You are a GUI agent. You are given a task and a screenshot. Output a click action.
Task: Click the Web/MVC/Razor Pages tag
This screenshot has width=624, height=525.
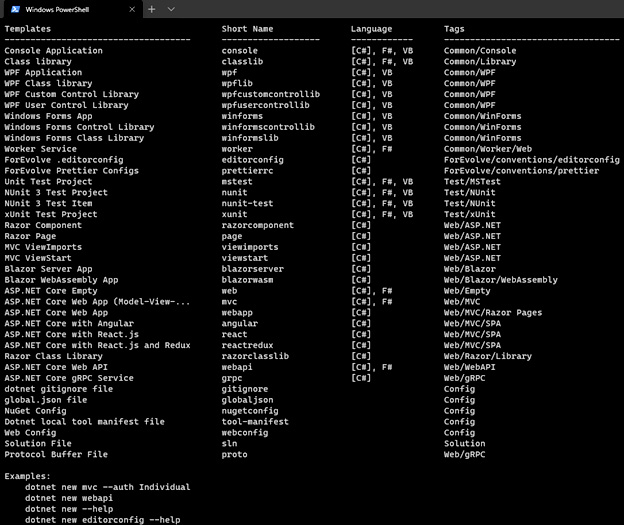click(493, 312)
